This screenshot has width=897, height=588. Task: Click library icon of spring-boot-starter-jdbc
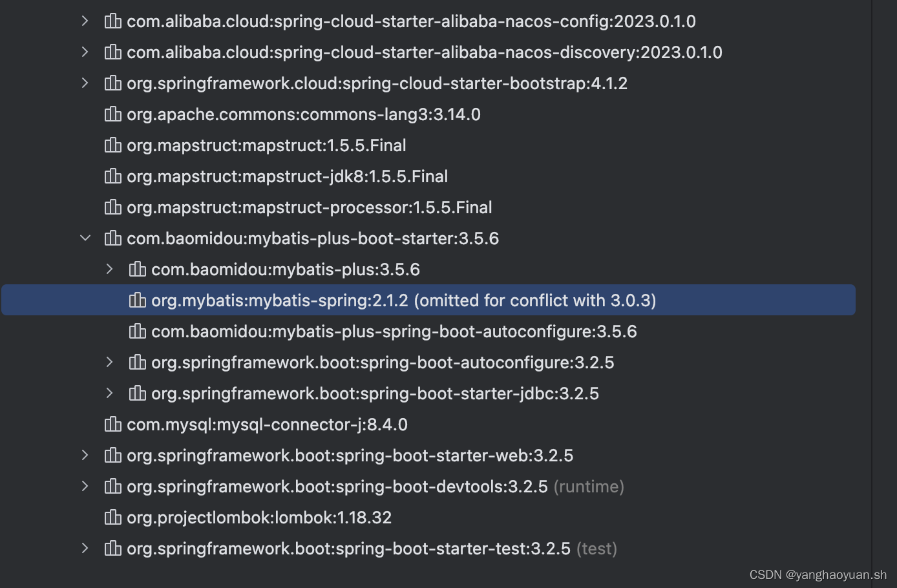(138, 394)
